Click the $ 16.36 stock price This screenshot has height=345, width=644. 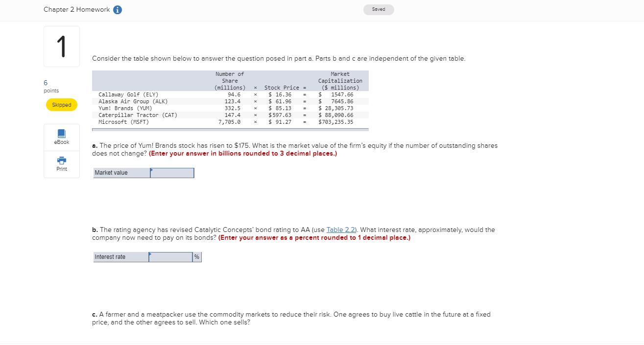pos(280,94)
